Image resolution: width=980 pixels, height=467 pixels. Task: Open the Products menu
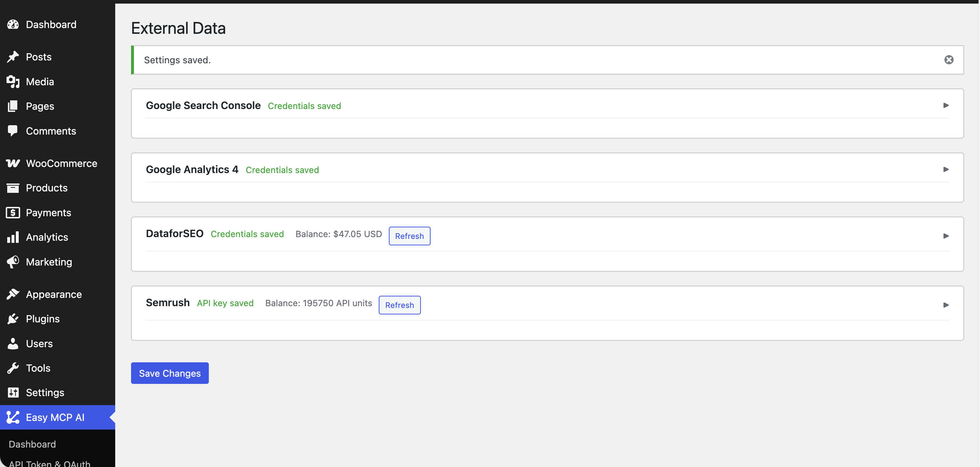pyautogui.click(x=58, y=188)
